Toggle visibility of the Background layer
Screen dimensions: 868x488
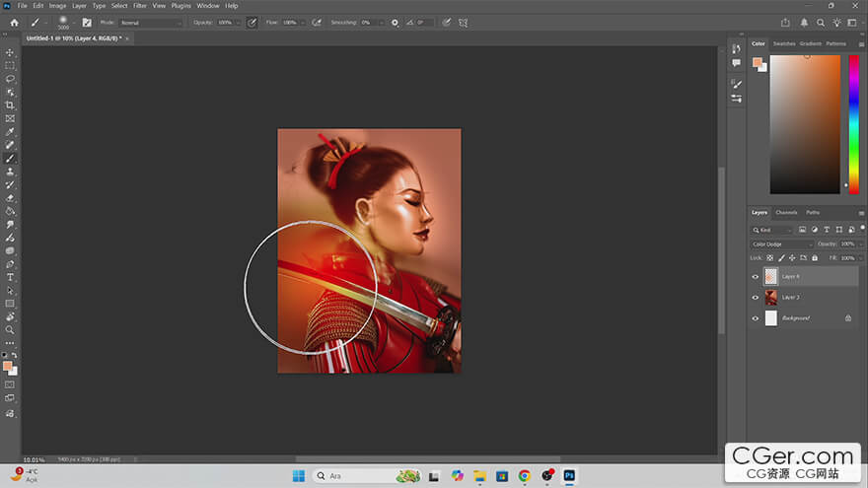(756, 318)
